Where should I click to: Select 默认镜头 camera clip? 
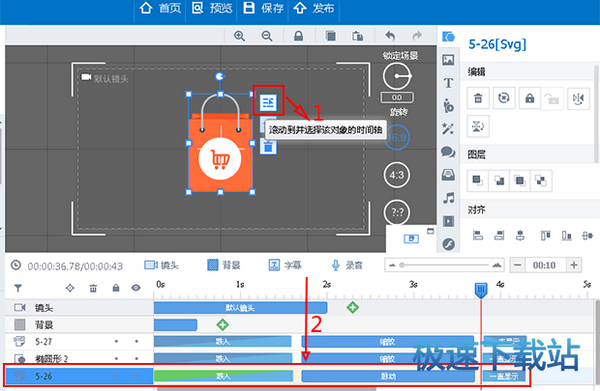(241, 308)
